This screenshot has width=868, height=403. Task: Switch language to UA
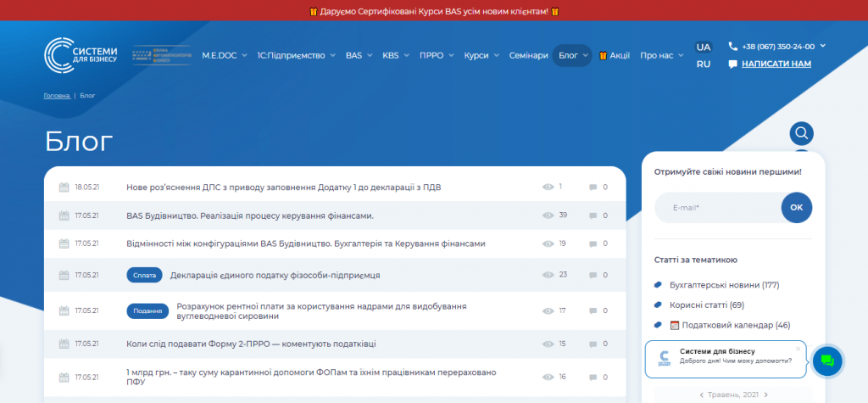click(704, 47)
